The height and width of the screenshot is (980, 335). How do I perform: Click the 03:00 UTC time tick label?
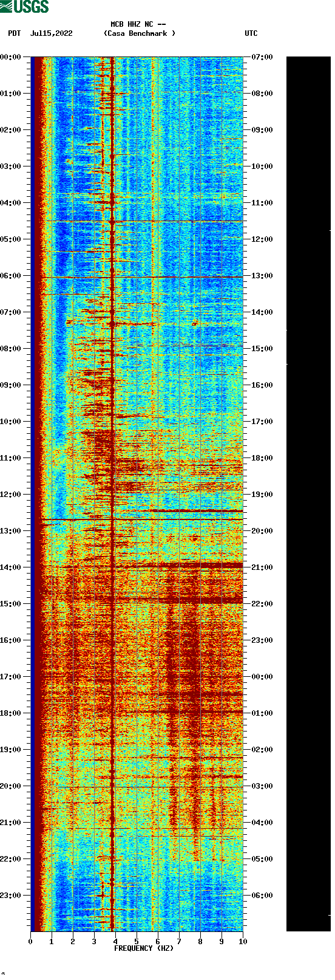(x=262, y=786)
